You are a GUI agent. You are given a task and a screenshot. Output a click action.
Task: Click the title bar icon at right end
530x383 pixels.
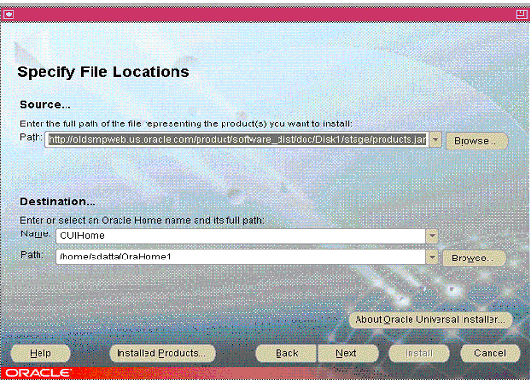[x=522, y=14]
